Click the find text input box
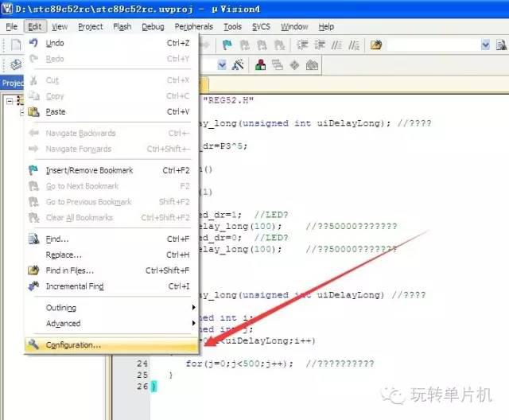 [433, 45]
